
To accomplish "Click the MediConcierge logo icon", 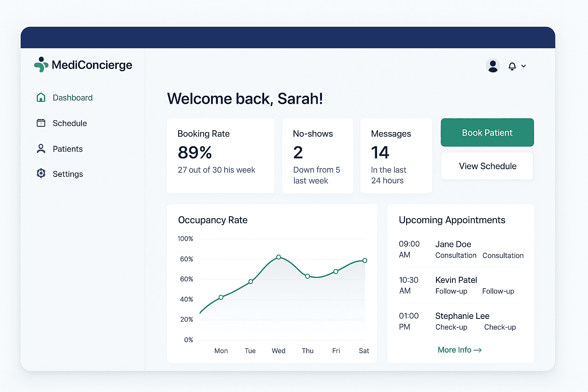I will coord(41,65).
